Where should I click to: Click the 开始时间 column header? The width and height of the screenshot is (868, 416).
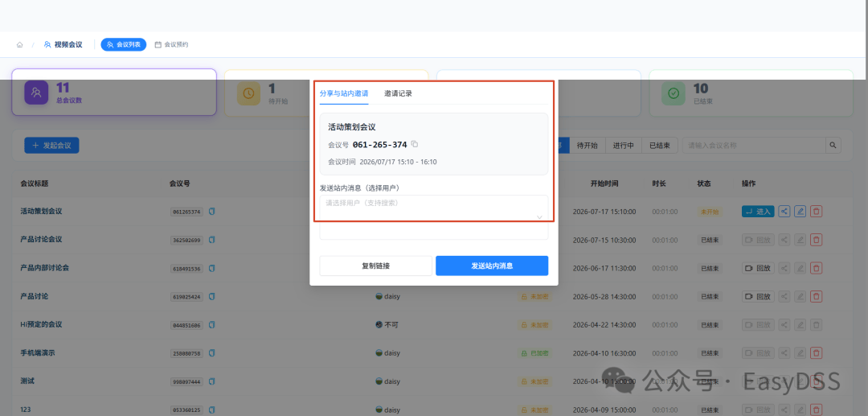(x=604, y=183)
